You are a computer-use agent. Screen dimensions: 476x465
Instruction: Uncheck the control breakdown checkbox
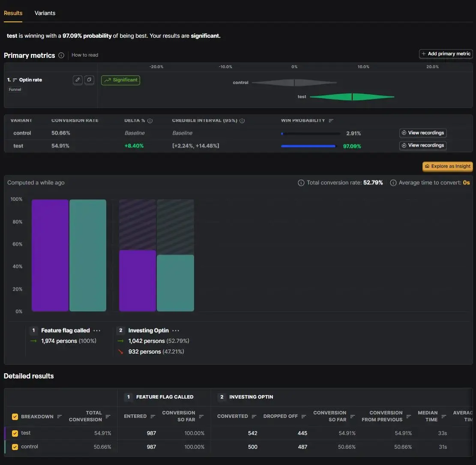[x=15, y=447]
